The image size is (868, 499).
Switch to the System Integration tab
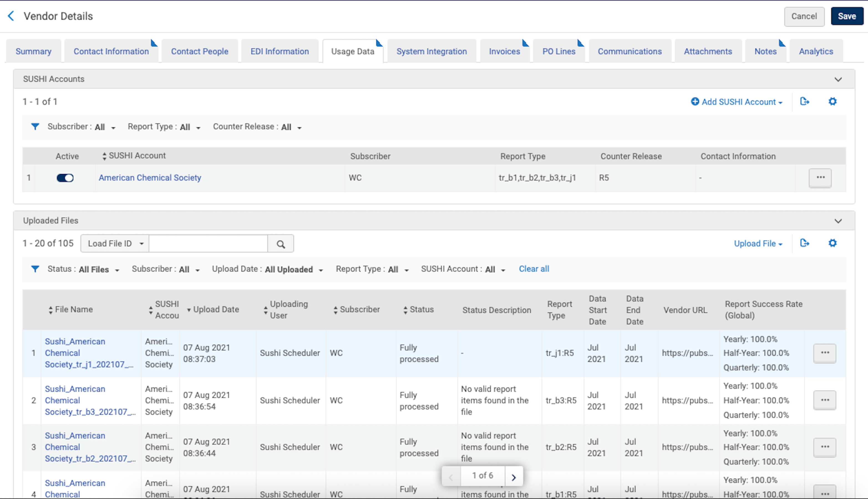coord(431,51)
